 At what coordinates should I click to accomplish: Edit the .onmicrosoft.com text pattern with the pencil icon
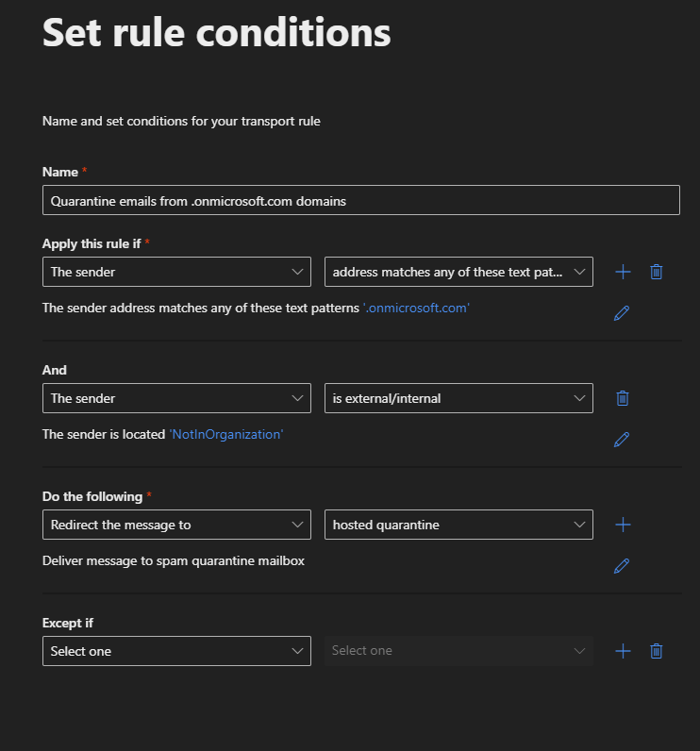tap(622, 313)
